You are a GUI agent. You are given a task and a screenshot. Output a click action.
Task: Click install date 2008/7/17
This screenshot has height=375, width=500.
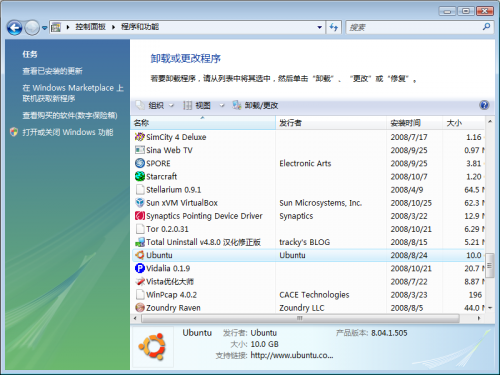(409, 137)
